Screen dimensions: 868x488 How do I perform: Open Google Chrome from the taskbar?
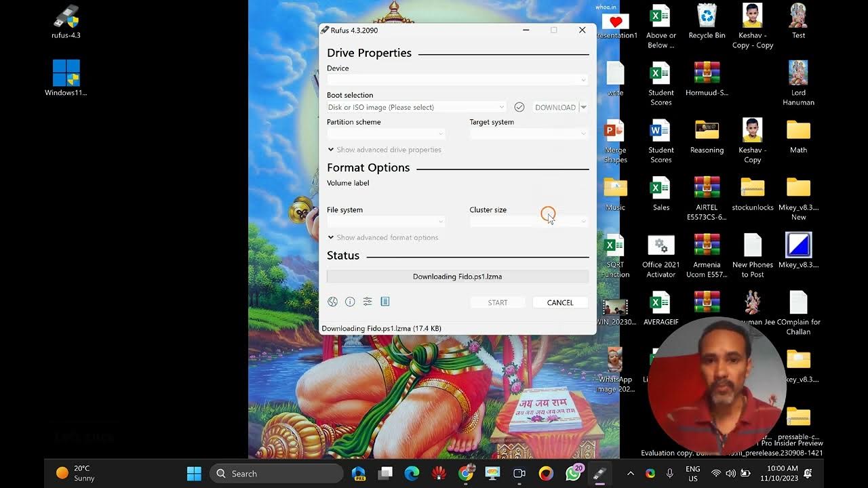point(466,474)
